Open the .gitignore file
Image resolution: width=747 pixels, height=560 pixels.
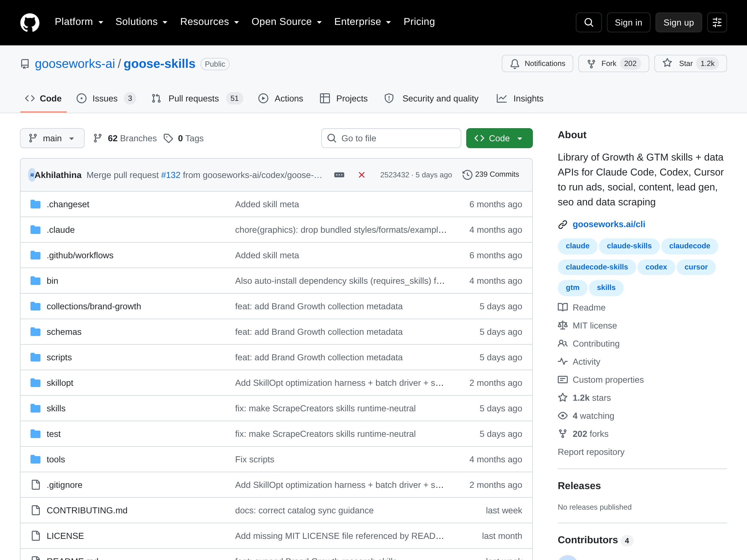[64, 485]
